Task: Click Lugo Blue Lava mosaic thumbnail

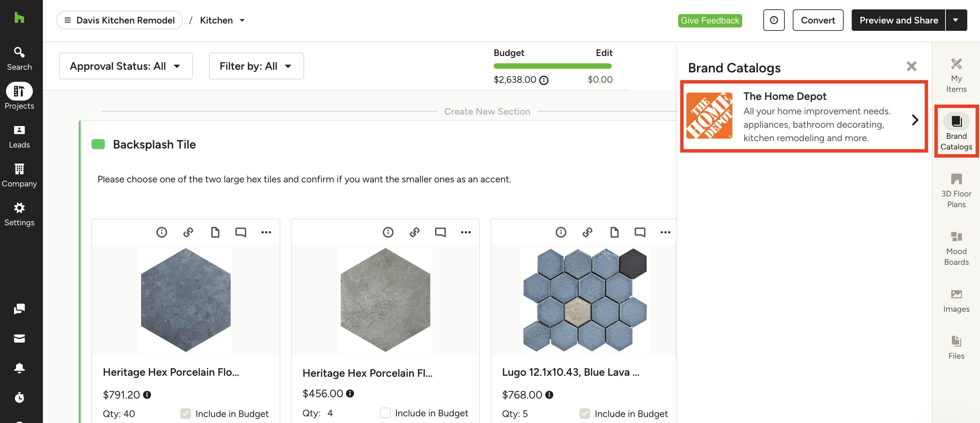Action: [585, 300]
